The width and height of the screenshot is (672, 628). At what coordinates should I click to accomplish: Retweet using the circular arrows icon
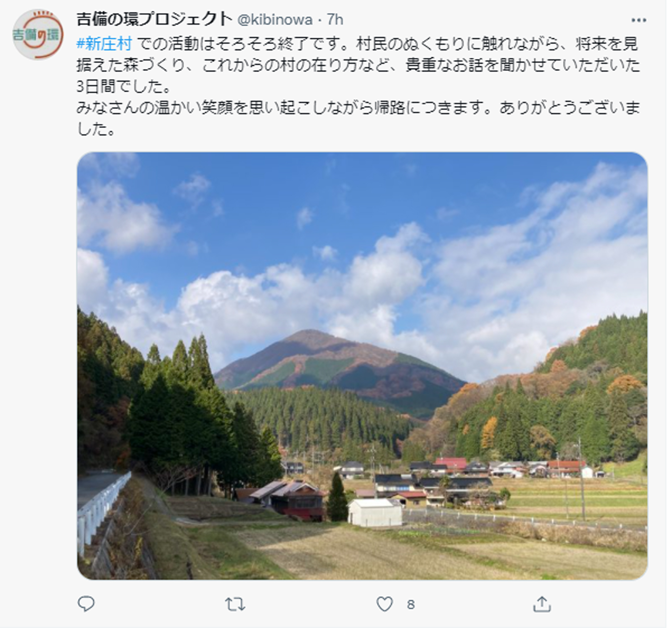pos(235,604)
